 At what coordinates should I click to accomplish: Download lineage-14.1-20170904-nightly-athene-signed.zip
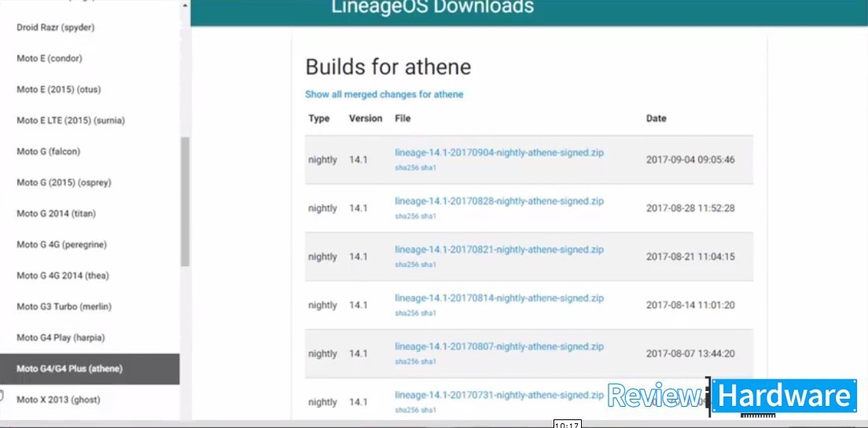(499, 153)
